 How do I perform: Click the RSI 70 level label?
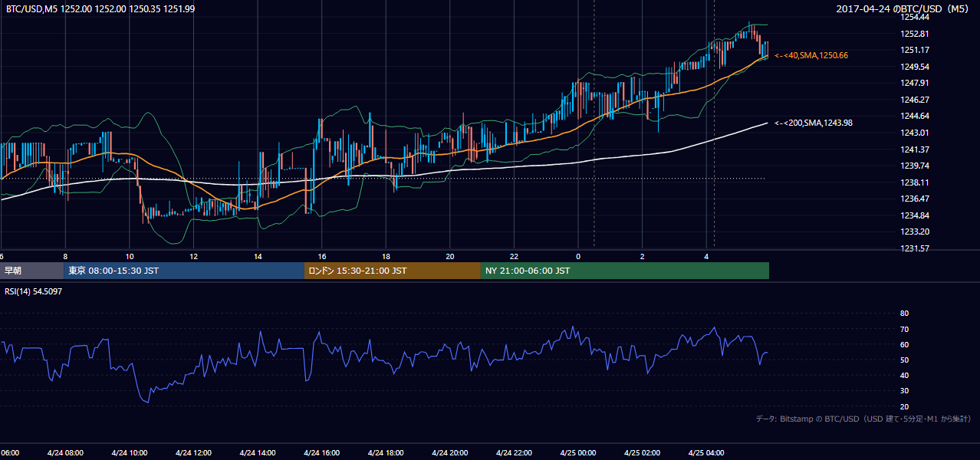tap(904, 329)
